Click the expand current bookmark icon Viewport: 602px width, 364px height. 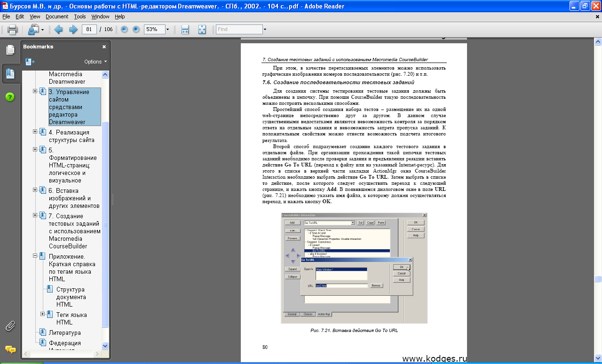pyautogui.click(x=30, y=62)
